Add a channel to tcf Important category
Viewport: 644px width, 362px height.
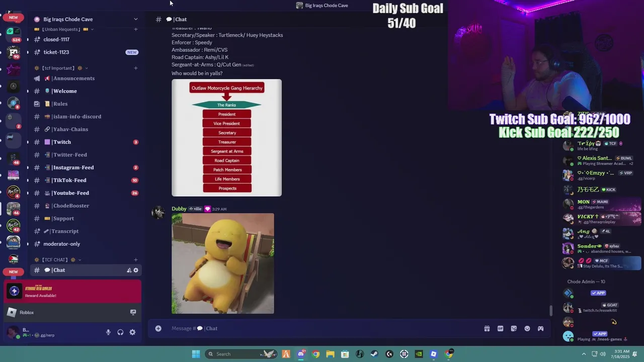coord(136,68)
